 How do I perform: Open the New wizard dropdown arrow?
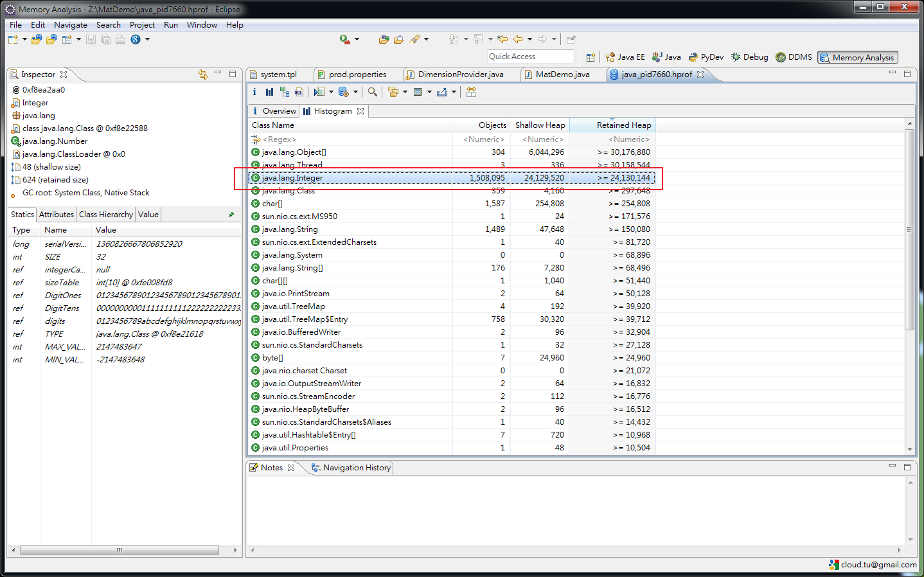point(24,39)
